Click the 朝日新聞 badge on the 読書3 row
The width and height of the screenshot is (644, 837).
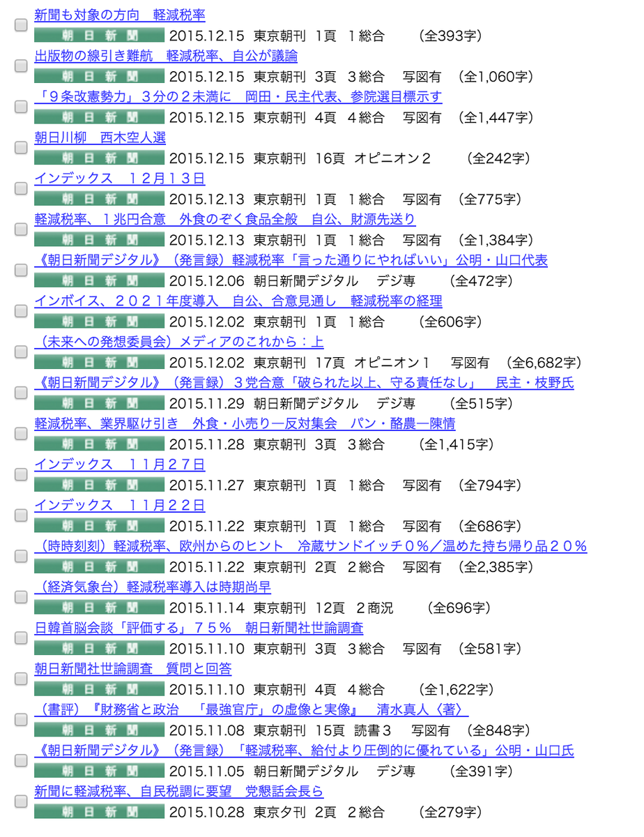(x=100, y=730)
